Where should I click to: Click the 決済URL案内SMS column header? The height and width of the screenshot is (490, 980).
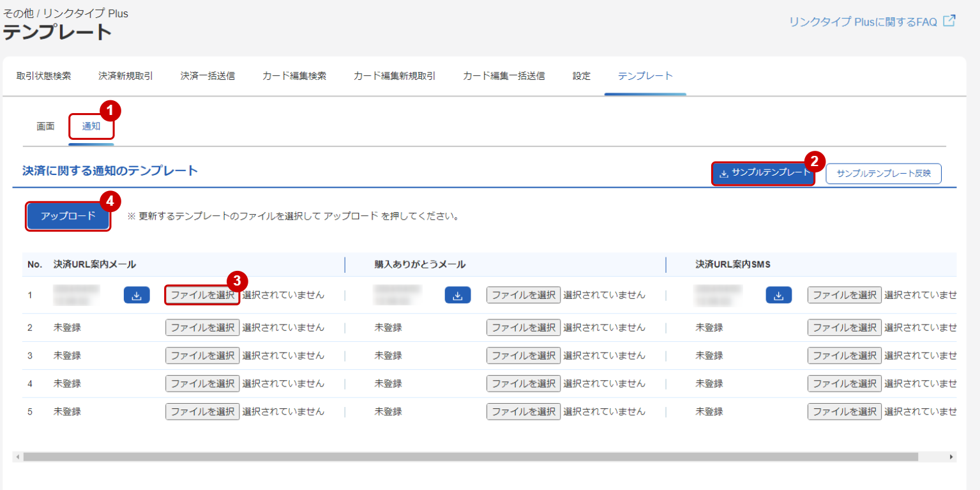pos(733,264)
